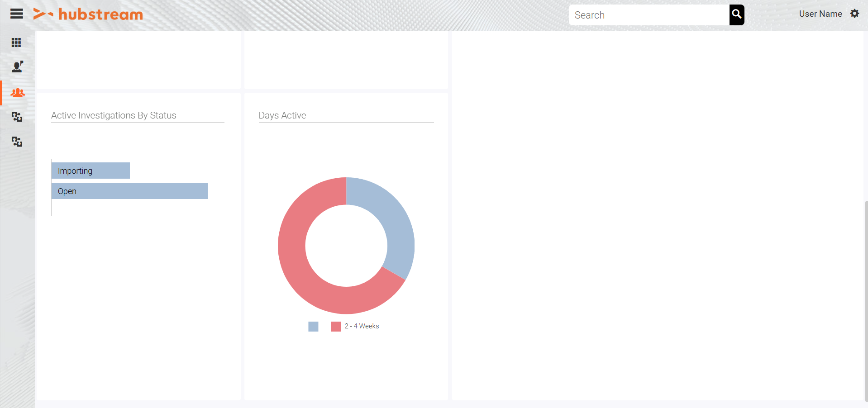Click the 2 - 4 Weeks label text
This screenshot has width=868, height=408.
362,326
